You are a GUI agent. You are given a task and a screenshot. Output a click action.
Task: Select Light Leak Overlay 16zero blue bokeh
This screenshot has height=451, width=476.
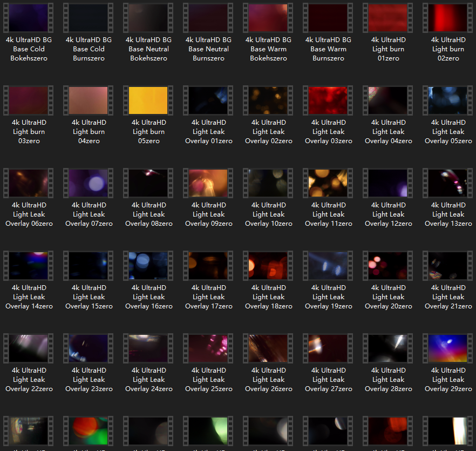coord(148,266)
